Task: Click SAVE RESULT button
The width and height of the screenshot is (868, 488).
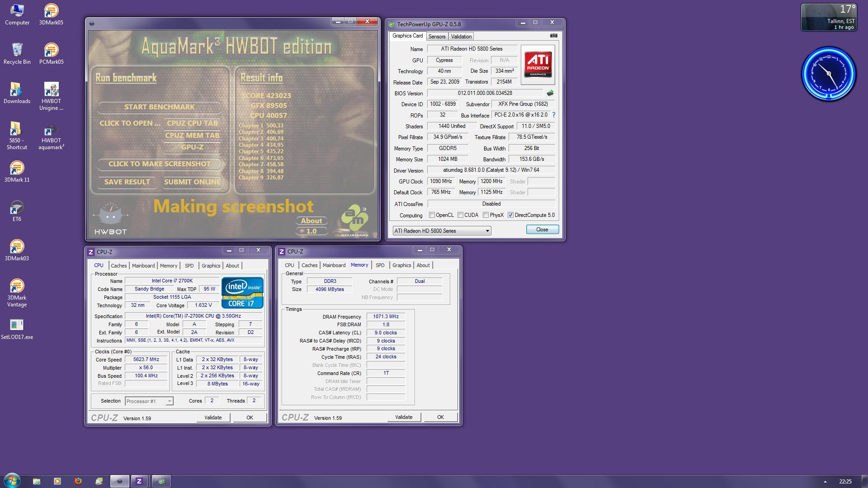Action: tap(127, 182)
